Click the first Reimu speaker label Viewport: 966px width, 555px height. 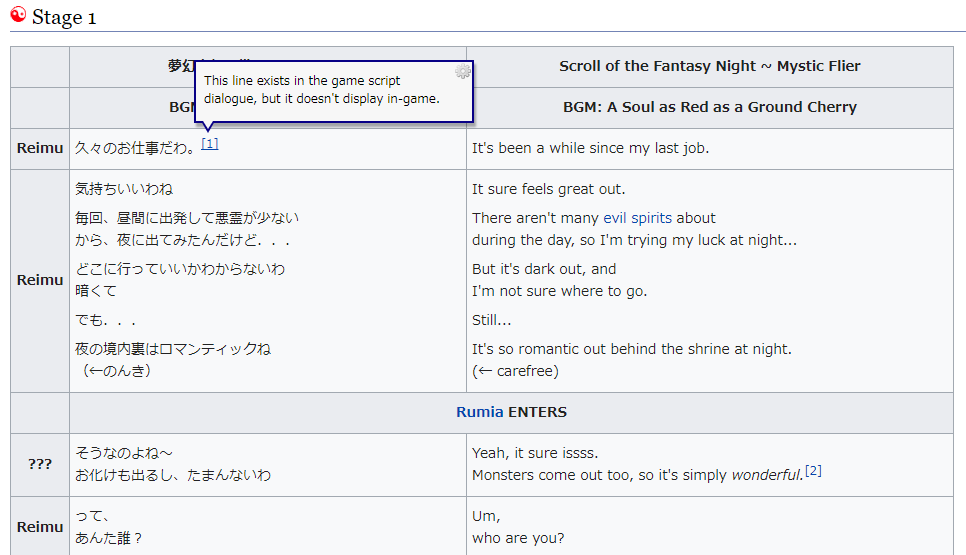tap(40, 148)
